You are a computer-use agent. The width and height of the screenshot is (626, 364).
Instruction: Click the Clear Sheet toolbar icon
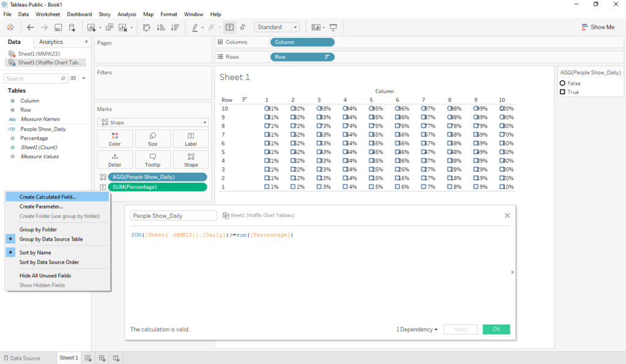pos(122,27)
